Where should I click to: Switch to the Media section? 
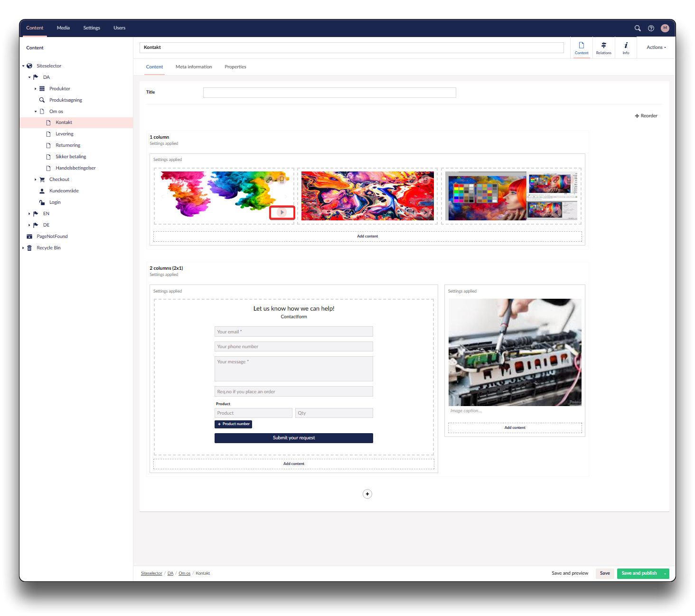tap(63, 28)
